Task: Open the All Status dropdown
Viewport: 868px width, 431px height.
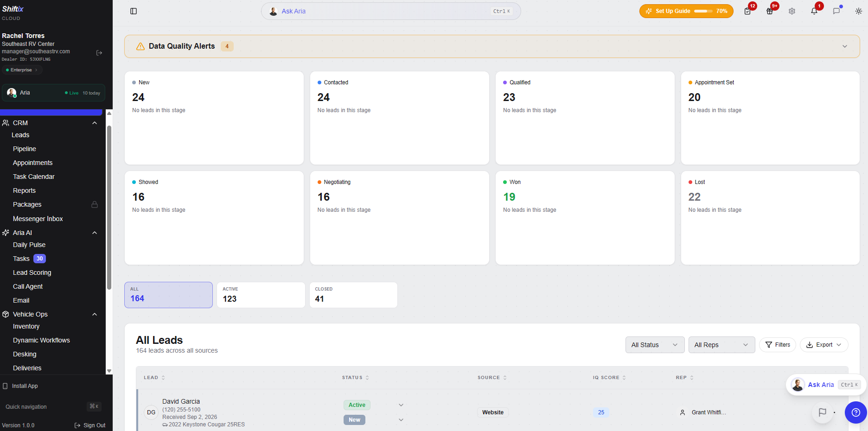Action: click(x=655, y=345)
